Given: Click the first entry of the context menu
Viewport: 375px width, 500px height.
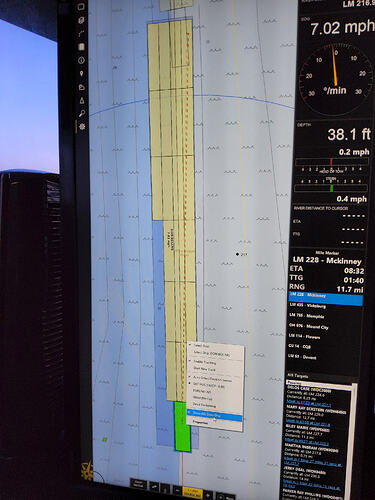Looking at the screenshot, I should pos(216,346).
